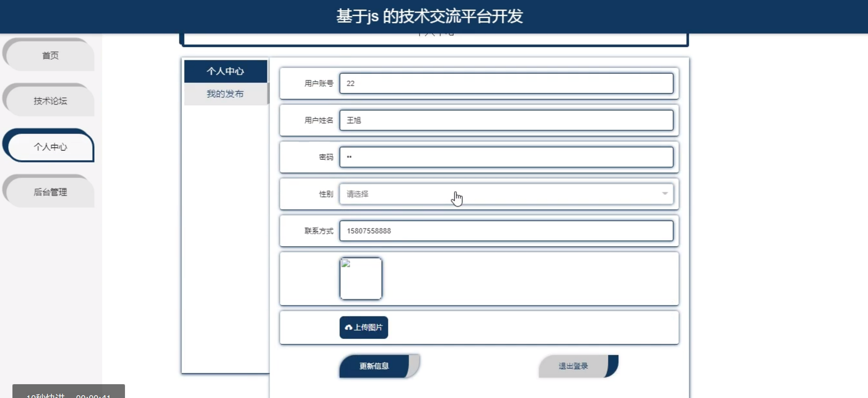Click the 上传图片 button
868x398 pixels.
point(364,327)
